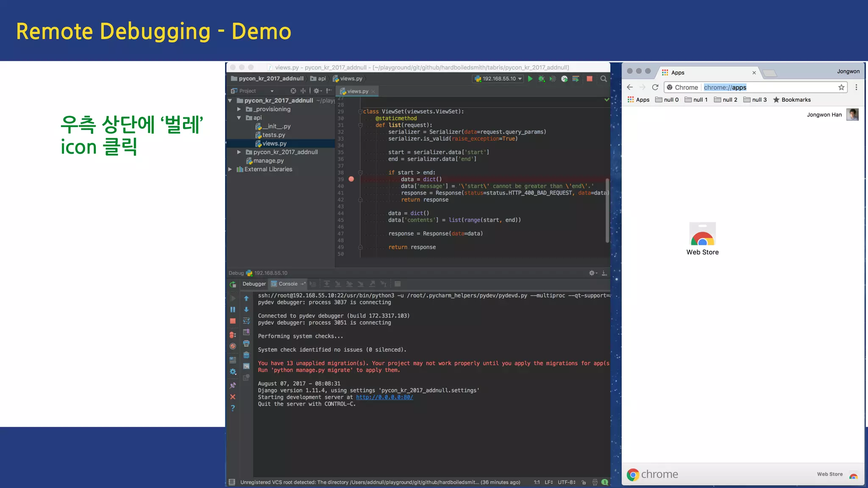Collapse the api folder
Image resolution: width=868 pixels, height=488 pixels.
pyautogui.click(x=239, y=118)
